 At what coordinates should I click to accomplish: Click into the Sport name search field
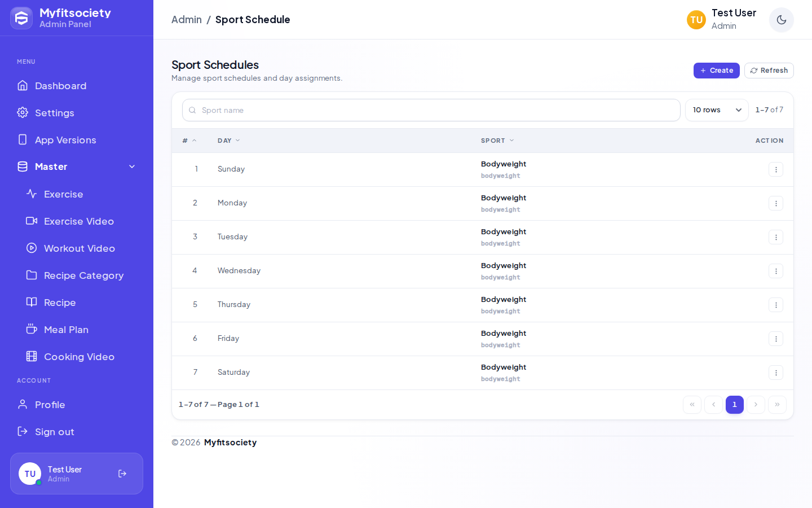[x=431, y=110]
